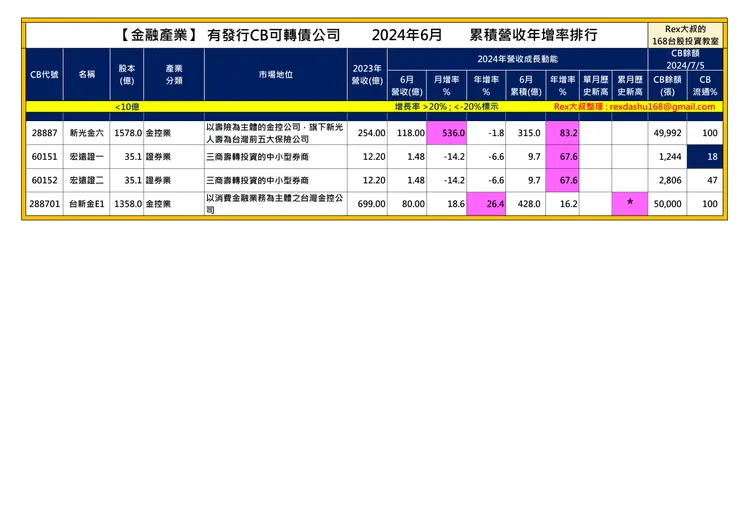Select CB balance cell 50,000
Image resolution: width=740 pixels, height=523 pixels.
click(x=667, y=204)
